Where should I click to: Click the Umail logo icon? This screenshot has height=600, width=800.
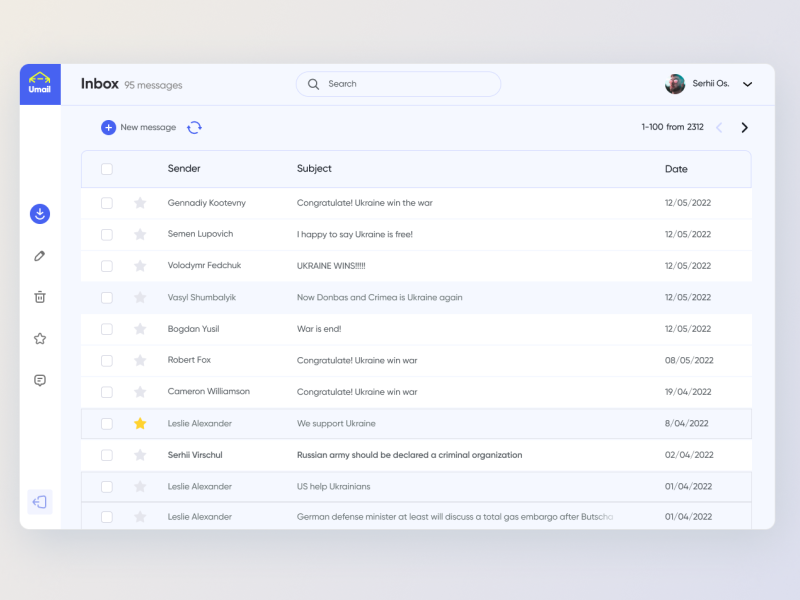click(40, 84)
